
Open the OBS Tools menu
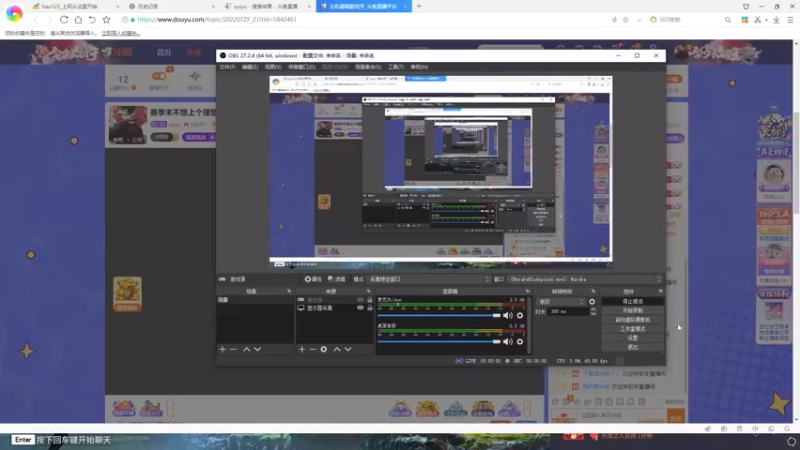[396, 67]
